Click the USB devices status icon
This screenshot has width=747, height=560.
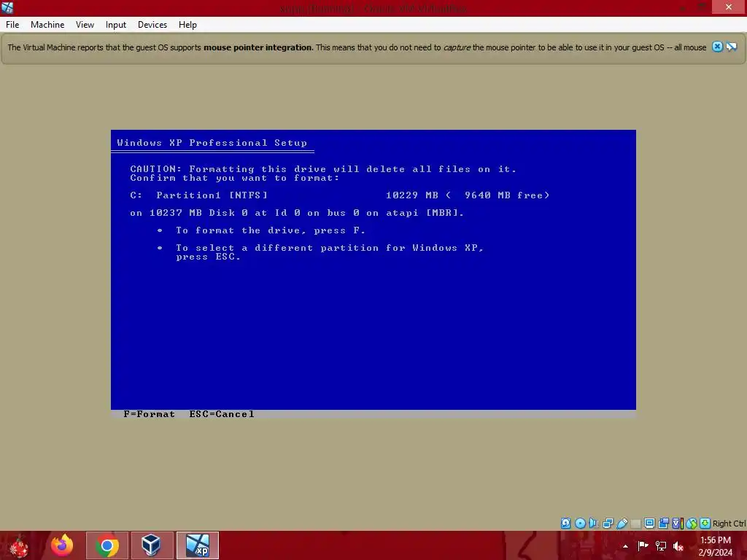(x=622, y=524)
